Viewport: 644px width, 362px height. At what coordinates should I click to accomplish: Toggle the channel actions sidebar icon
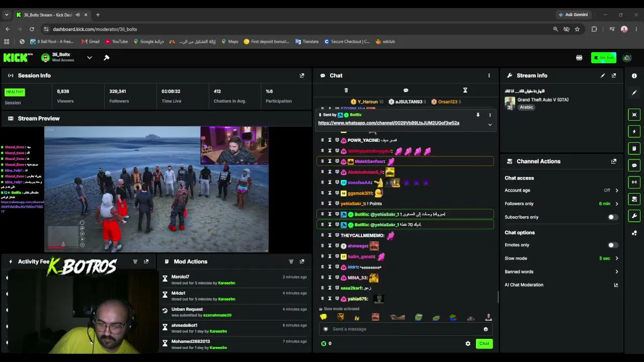[634, 199]
